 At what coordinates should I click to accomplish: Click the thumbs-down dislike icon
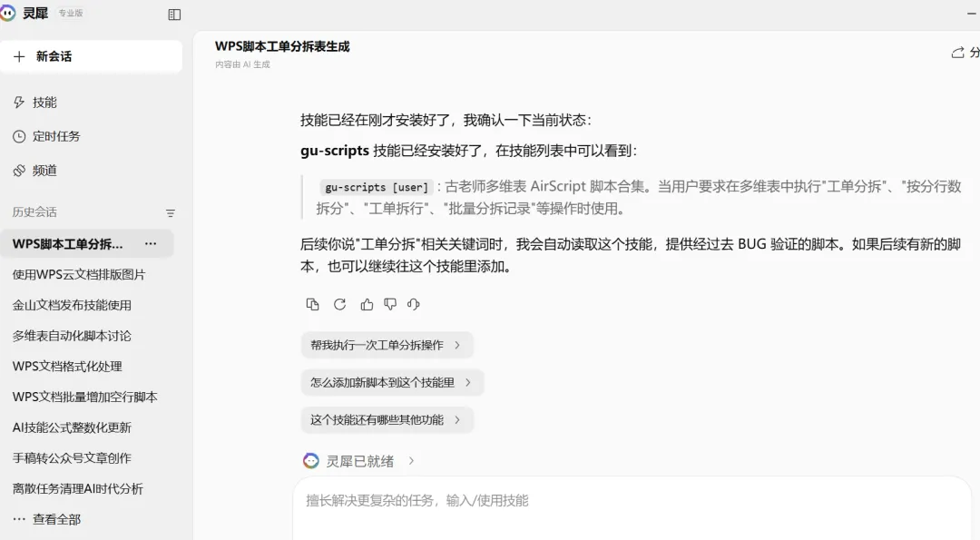pos(390,304)
